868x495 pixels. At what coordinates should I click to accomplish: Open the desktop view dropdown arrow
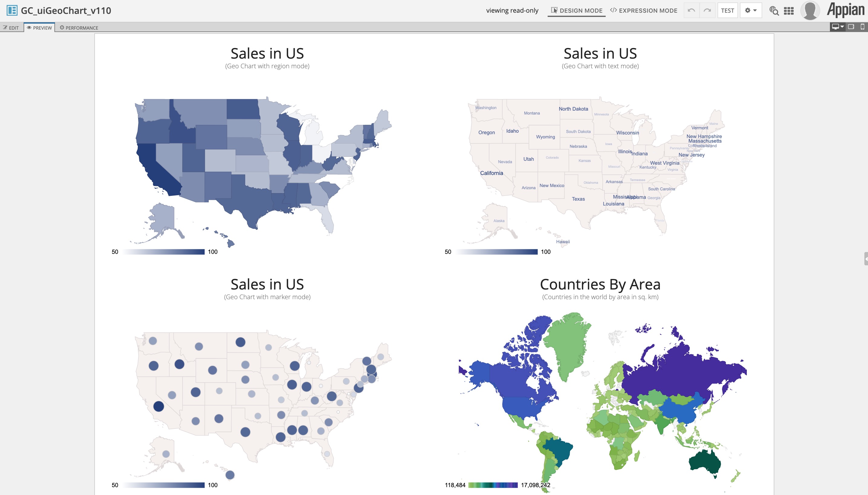point(842,27)
